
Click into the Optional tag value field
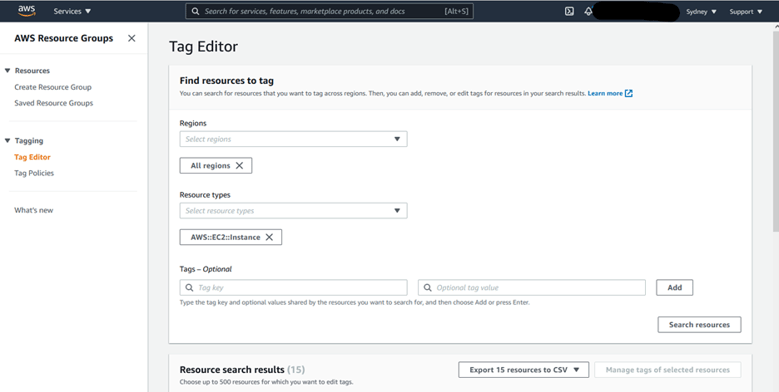click(532, 287)
